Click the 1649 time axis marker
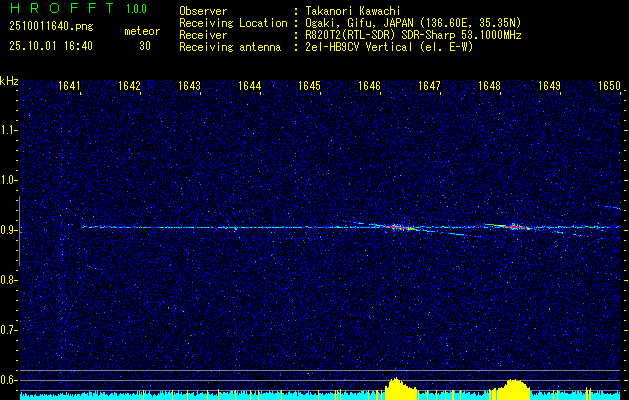This screenshot has width=629, height=400. [549, 85]
